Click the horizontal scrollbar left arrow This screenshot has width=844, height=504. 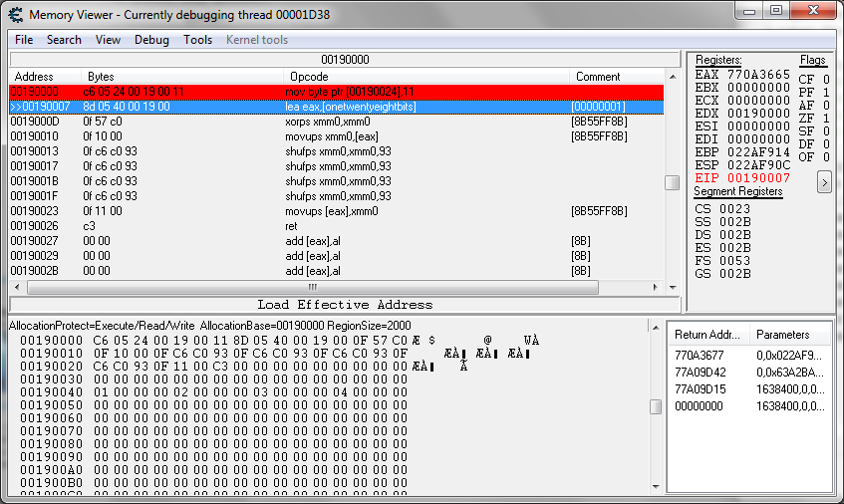[17, 287]
